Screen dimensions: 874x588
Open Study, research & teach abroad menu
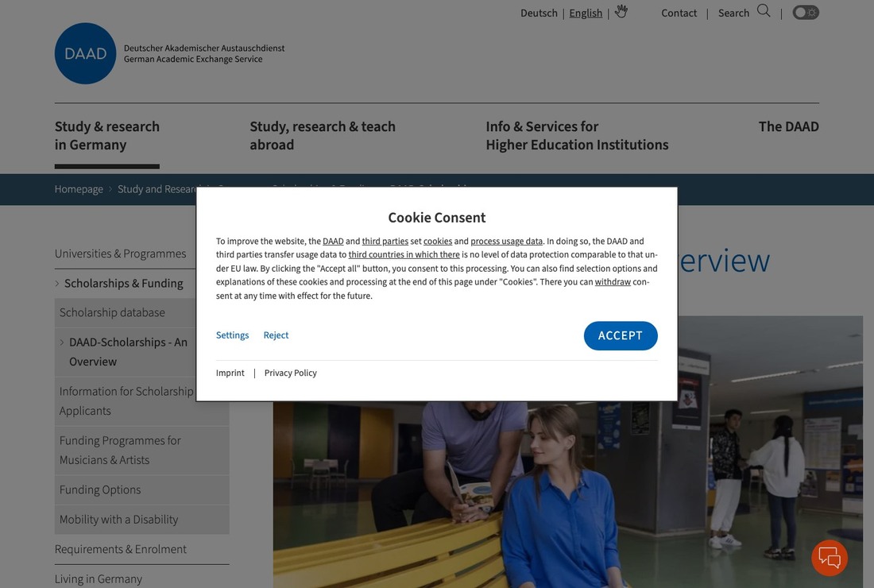tap(323, 135)
